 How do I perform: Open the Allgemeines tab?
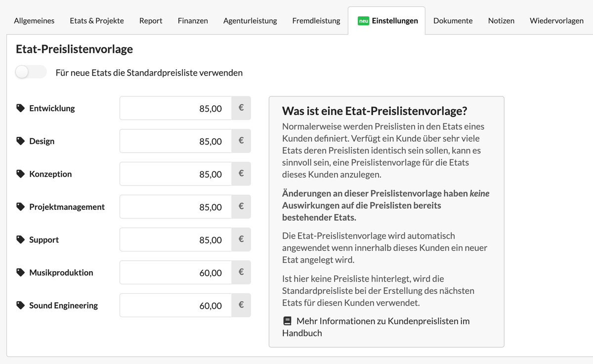pyautogui.click(x=34, y=21)
